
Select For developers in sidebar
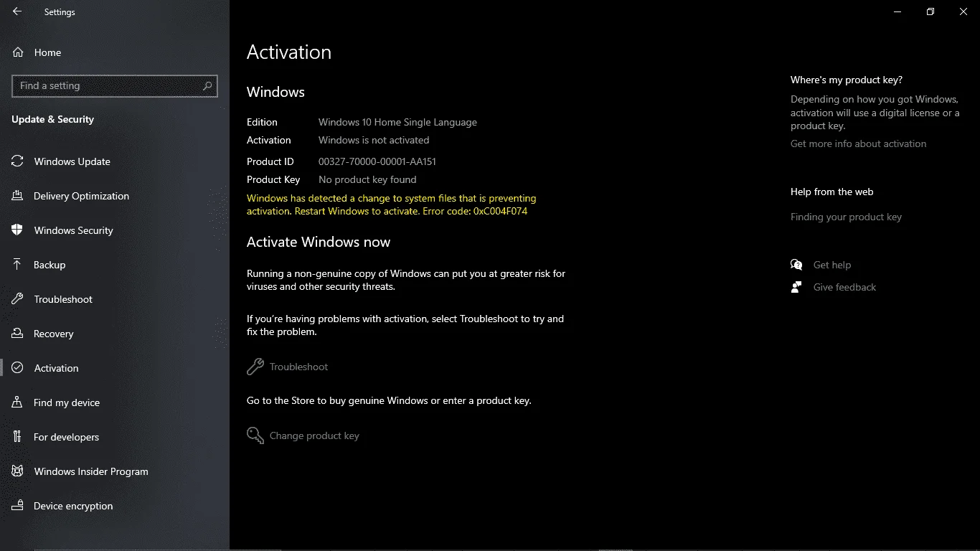click(x=115, y=437)
